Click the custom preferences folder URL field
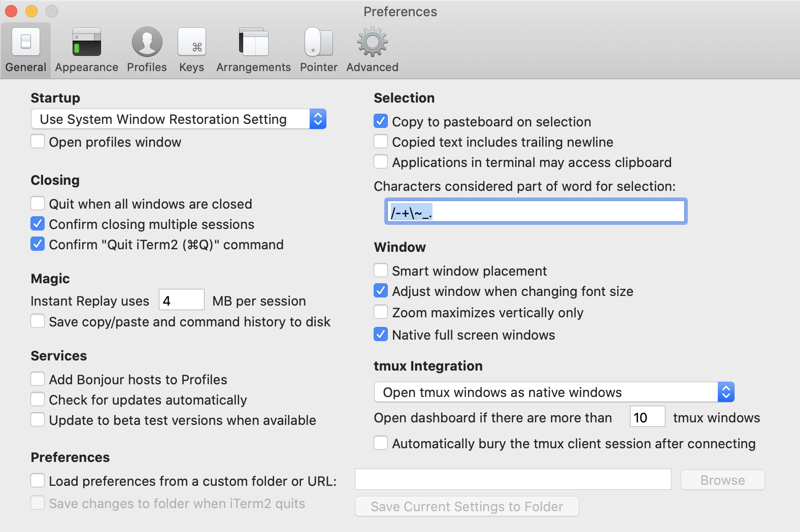800x532 pixels. [513, 480]
